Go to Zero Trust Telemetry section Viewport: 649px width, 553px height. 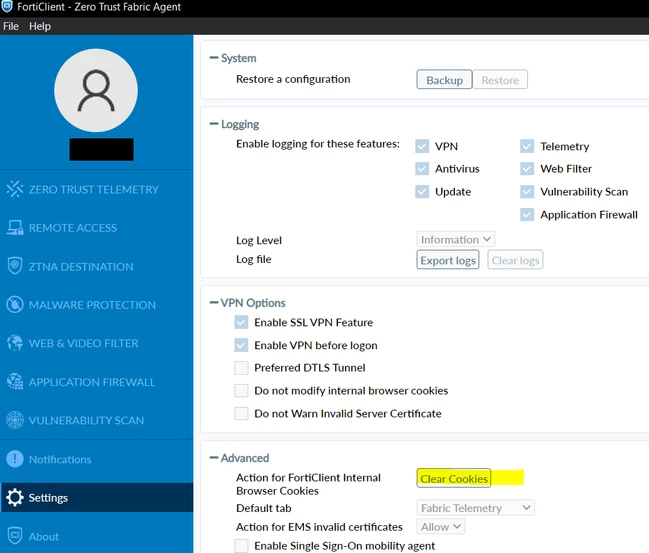(96, 189)
